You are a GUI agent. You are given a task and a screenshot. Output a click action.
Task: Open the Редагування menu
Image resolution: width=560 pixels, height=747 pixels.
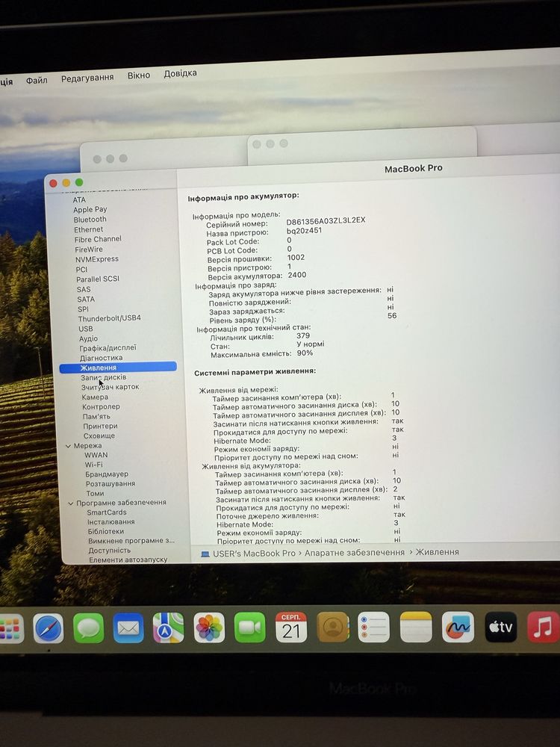[x=87, y=77]
